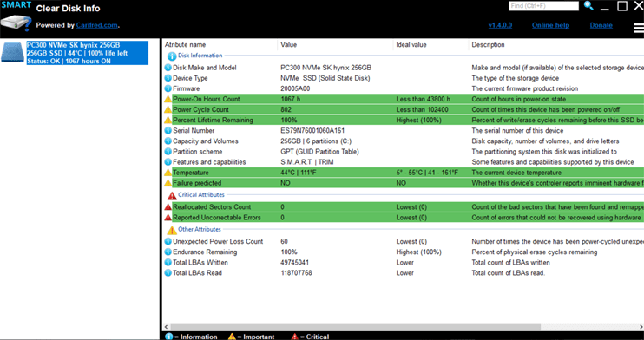The width and height of the screenshot is (644, 340).
Task: Select the PC300 NVMe SK hynix disk entry
Action: pyautogui.click(x=87, y=53)
